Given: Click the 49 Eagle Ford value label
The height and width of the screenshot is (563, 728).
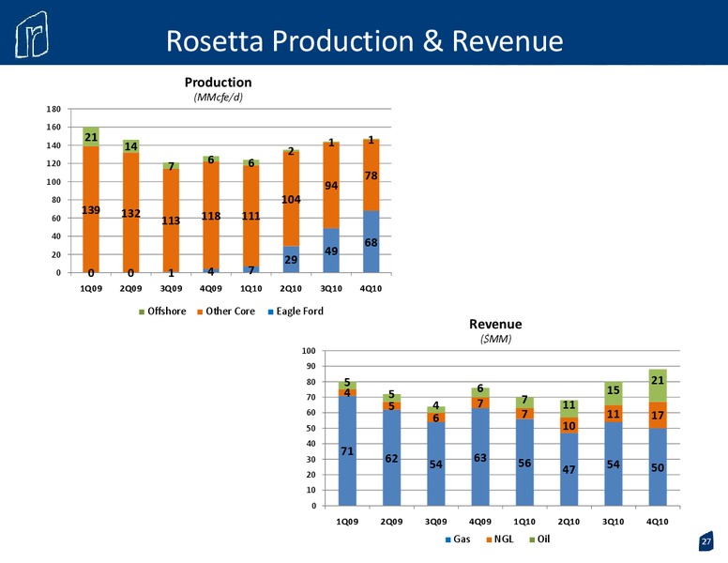Looking at the screenshot, I should [331, 251].
